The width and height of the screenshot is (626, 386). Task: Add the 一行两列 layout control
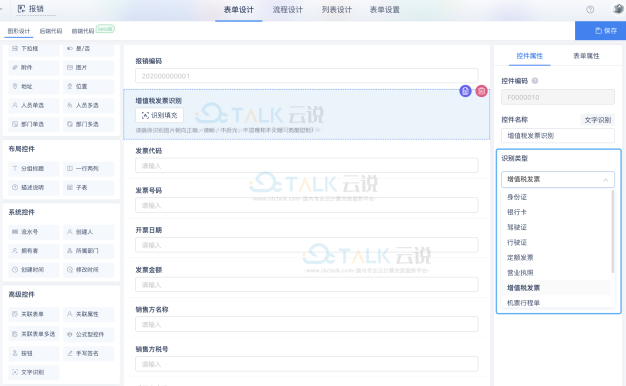88,168
